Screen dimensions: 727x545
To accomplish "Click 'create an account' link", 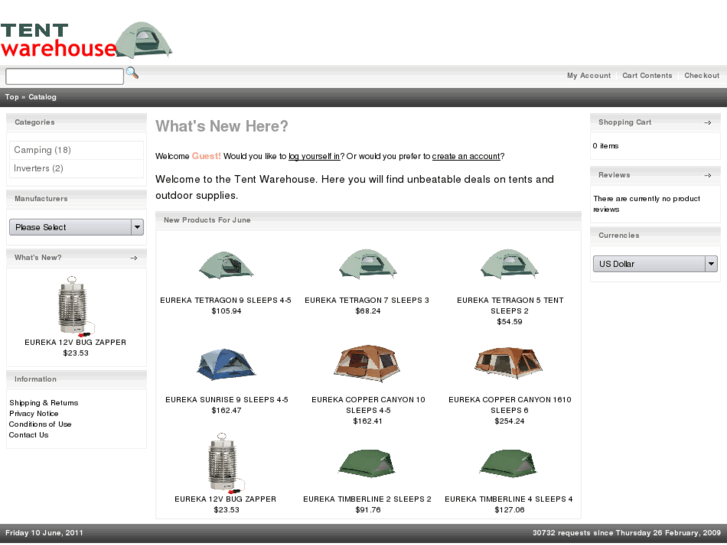I will point(466,156).
